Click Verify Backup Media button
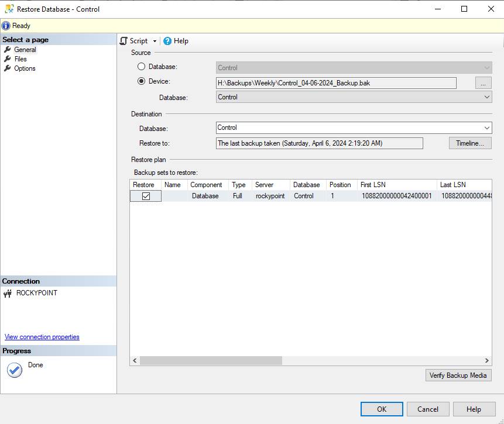Viewport: 504px width, 424px height. [458, 375]
